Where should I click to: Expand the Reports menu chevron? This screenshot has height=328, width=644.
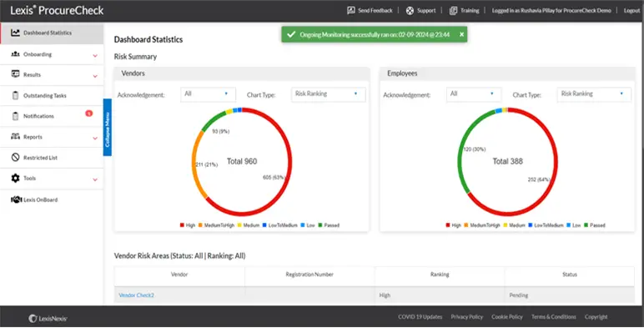click(95, 138)
